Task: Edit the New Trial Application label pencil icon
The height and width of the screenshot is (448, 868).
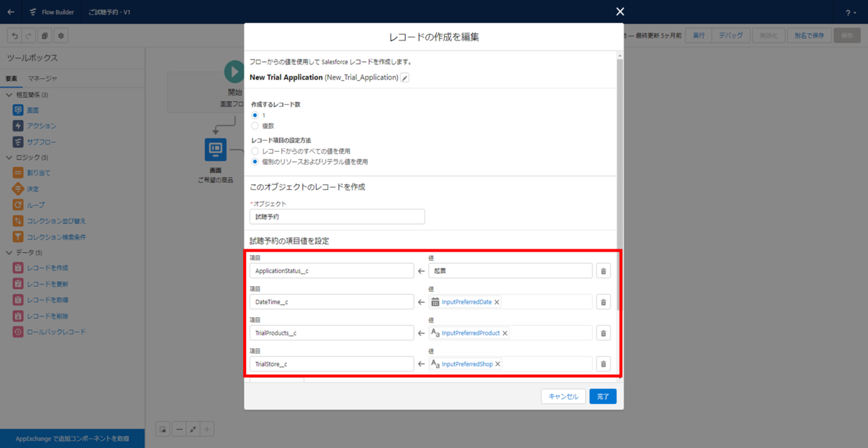Action: 405,77
